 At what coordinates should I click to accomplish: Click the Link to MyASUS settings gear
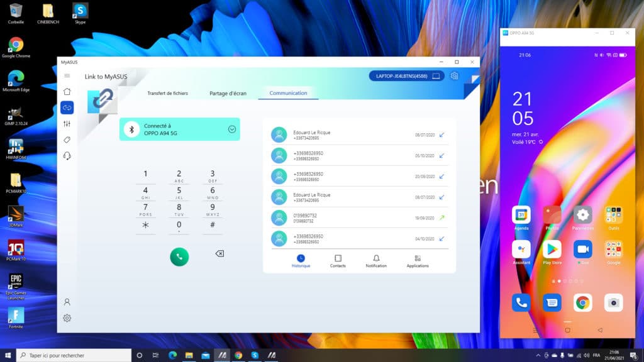click(x=454, y=76)
